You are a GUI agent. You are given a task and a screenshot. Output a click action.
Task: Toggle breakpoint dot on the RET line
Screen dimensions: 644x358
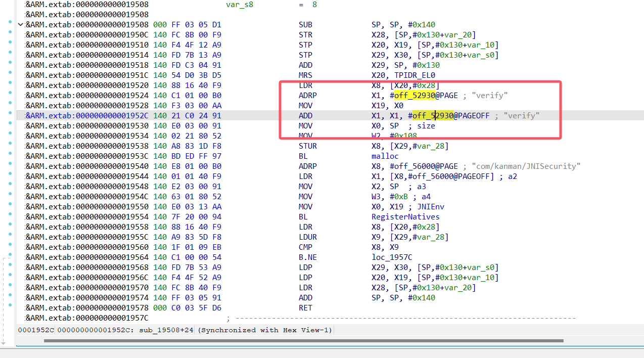(10, 305)
